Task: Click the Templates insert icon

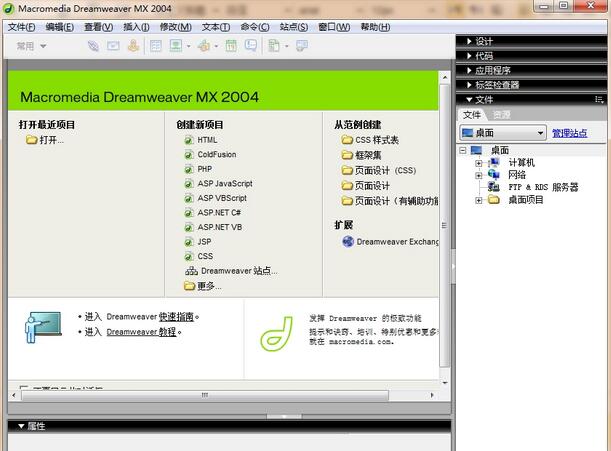Action: coord(274,46)
